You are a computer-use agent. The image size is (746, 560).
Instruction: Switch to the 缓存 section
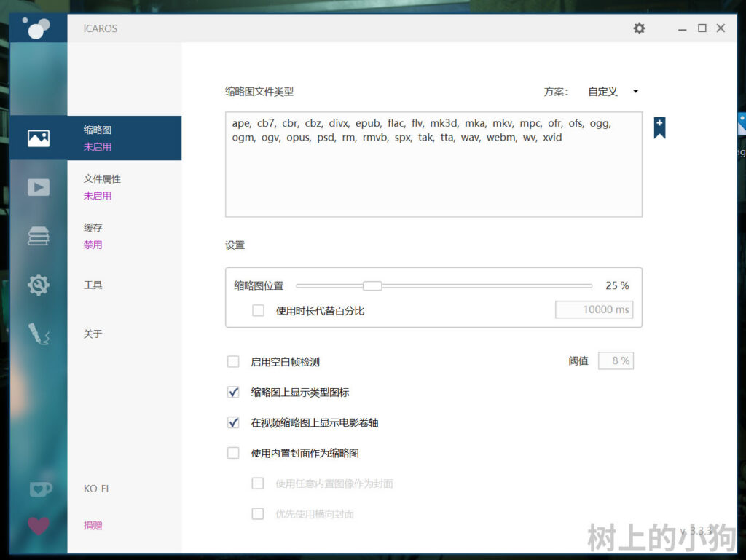tap(93, 228)
